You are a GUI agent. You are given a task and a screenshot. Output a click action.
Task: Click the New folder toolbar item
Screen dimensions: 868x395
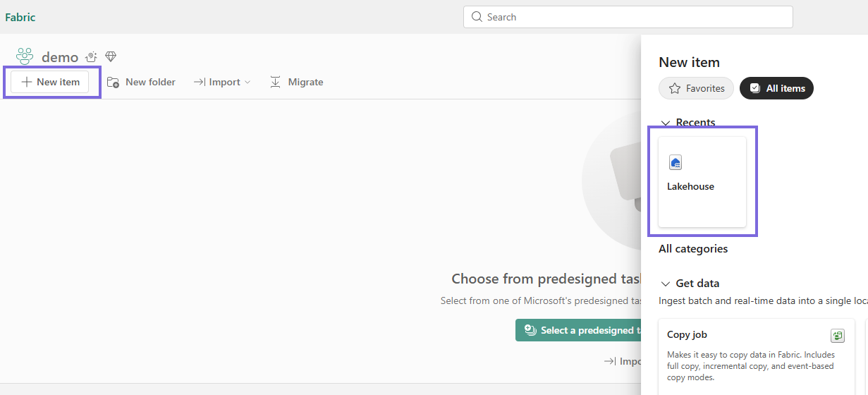[x=141, y=83]
